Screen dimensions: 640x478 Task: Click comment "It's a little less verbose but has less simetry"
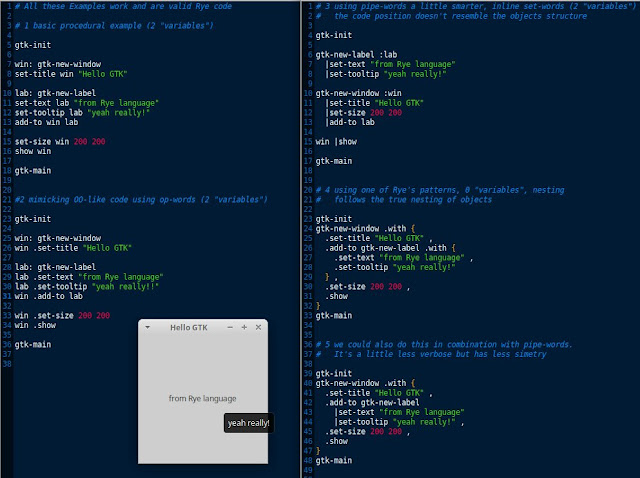coord(440,354)
